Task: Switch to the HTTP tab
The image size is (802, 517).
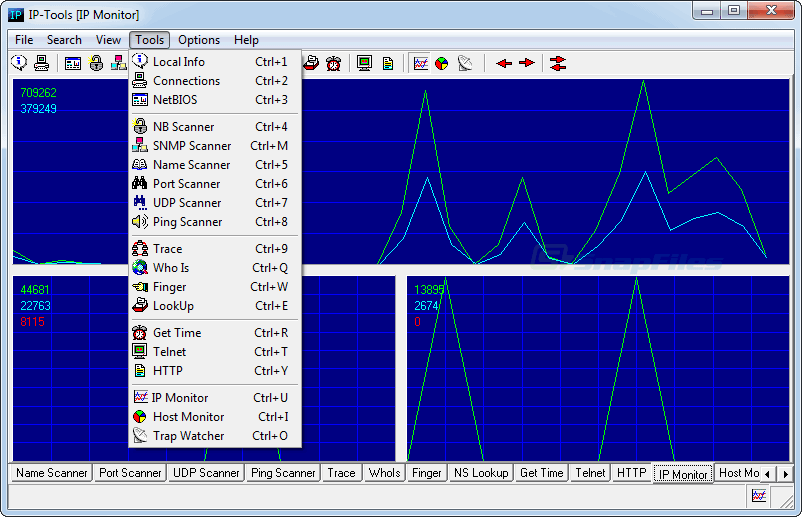Action: coord(632,473)
